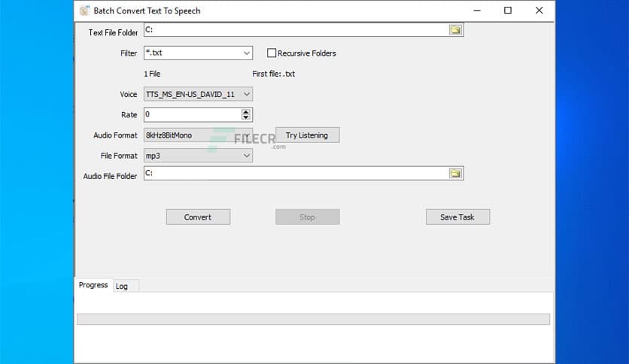Enable the Recursive Folders checkbox
Image resolution: width=629 pixels, height=364 pixels.
click(x=272, y=53)
